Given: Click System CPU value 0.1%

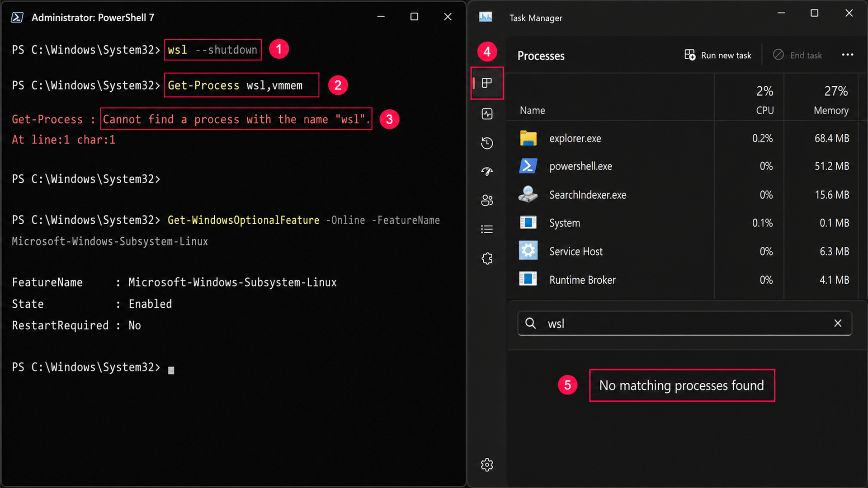Looking at the screenshot, I should (x=762, y=223).
